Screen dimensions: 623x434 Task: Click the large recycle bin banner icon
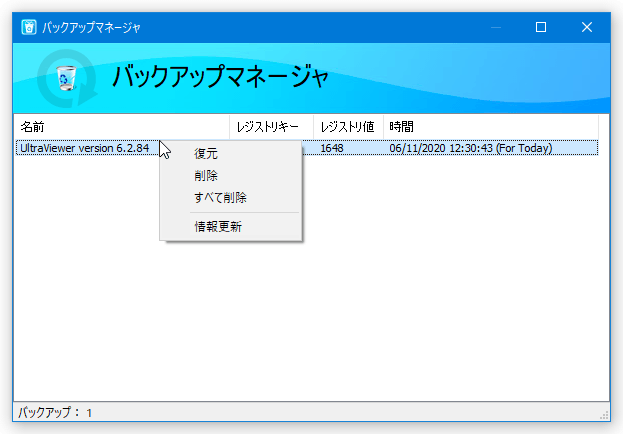(67, 78)
